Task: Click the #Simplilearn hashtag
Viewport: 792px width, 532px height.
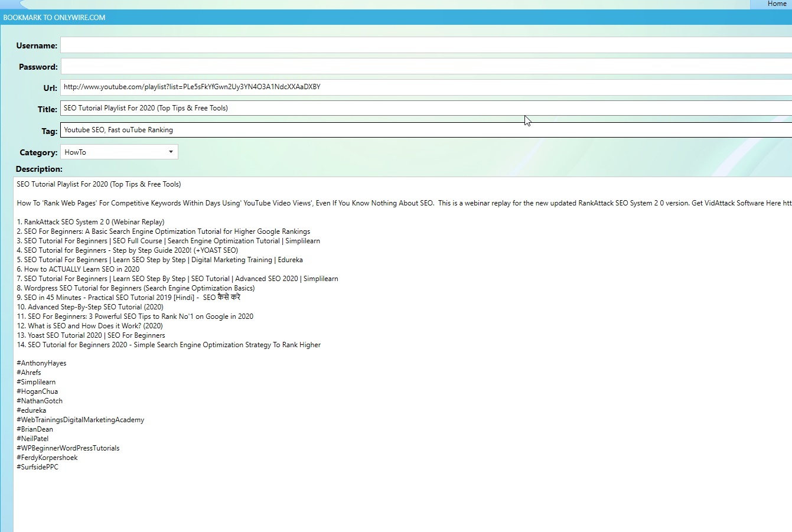Action: point(36,382)
